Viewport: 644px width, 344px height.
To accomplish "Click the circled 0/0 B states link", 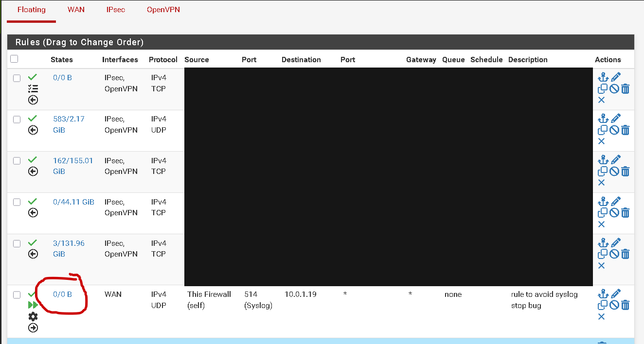I will 62,294.
